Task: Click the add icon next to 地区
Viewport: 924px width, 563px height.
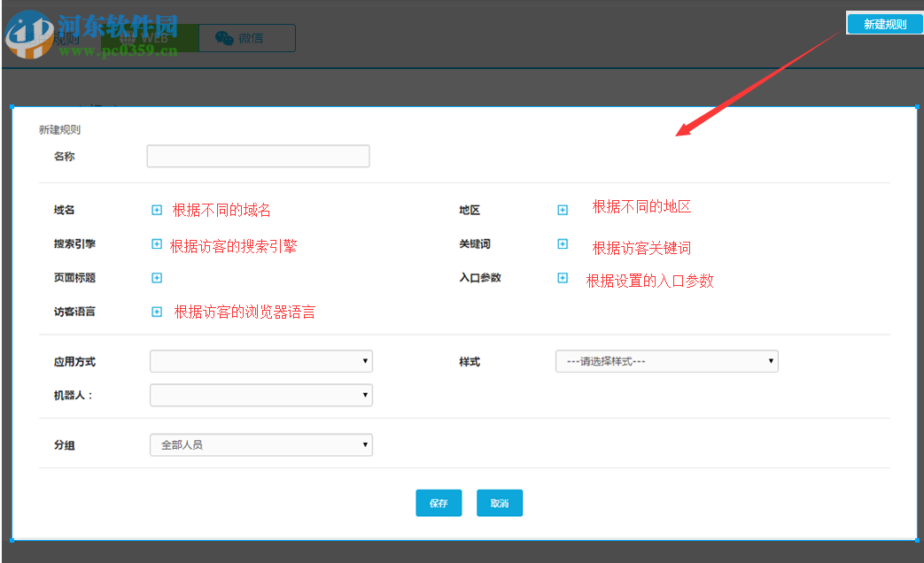Action: pyautogui.click(x=563, y=210)
